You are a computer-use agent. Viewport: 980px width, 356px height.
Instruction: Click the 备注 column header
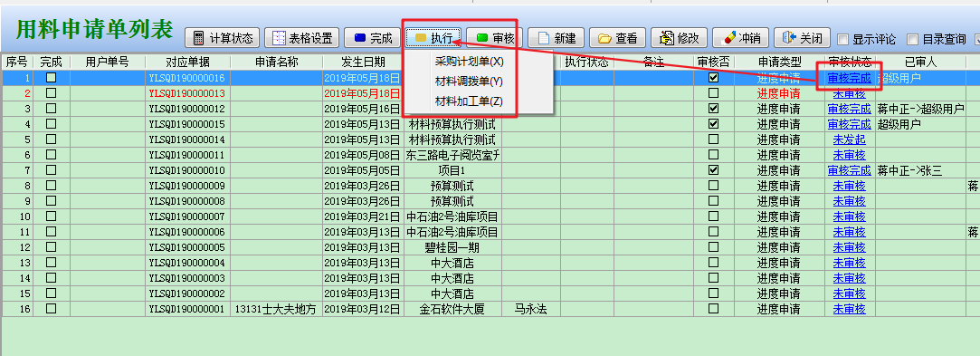click(x=653, y=62)
